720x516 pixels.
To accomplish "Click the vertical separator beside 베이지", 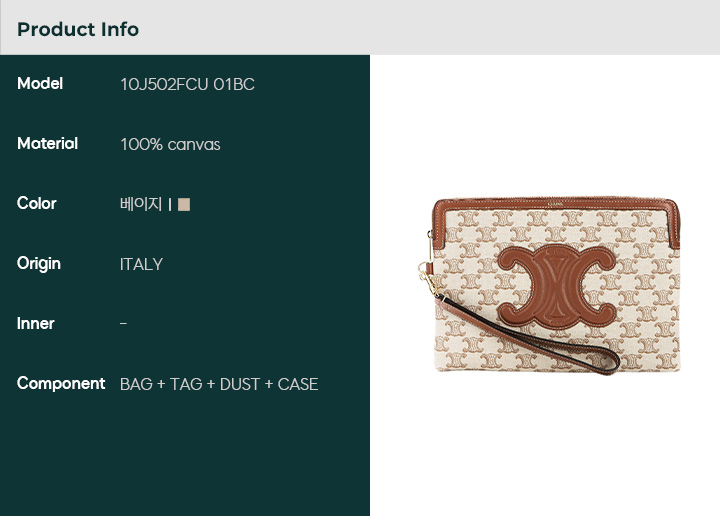I will (x=170, y=204).
